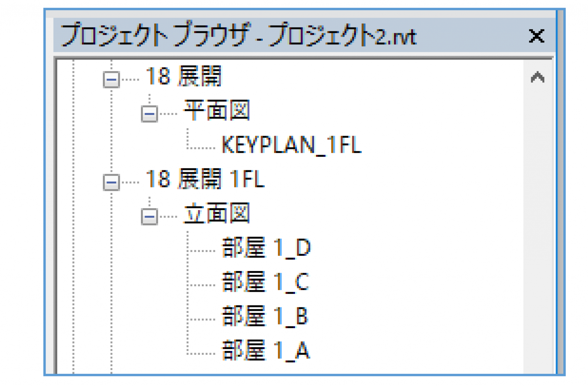This screenshot has width=588, height=386.
Task: Close the プロジェクト ブラウザ panel
Action: pos(537,36)
